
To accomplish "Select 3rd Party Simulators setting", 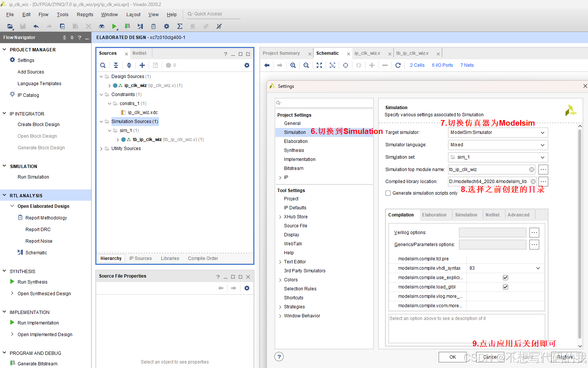I will (x=305, y=271).
